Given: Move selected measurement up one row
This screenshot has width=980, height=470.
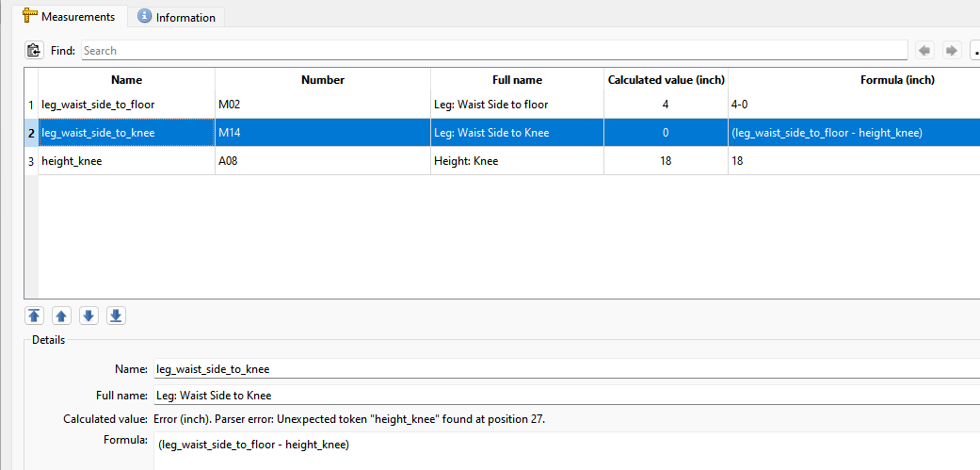Looking at the screenshot, I should (x=61, y=316).
